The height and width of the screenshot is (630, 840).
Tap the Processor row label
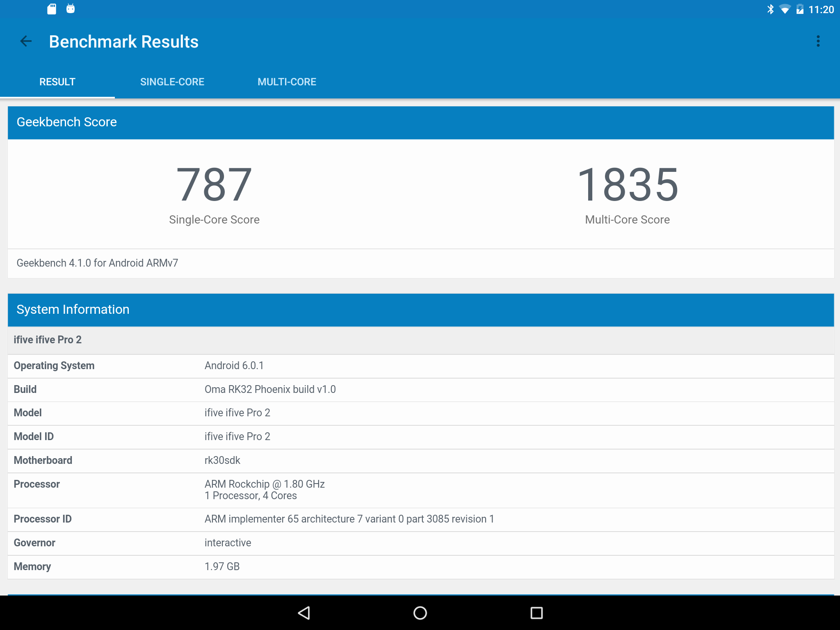tap(37, 484)
